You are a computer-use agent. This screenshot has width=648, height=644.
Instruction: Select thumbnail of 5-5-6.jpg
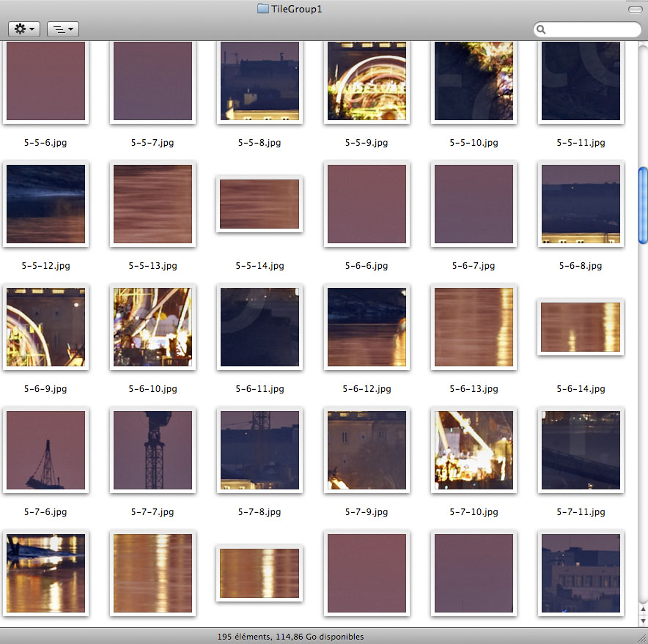(x=46, y=81)
